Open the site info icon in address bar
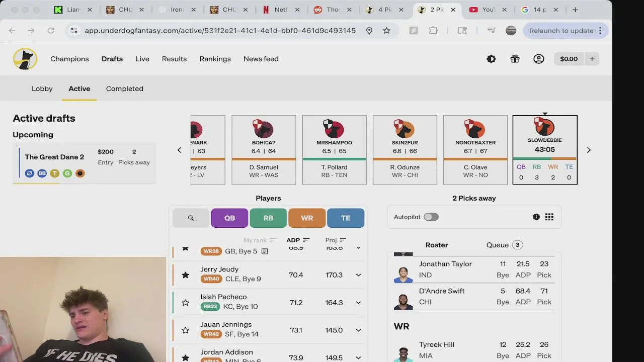644x362 pixels. [x=74, y=31]
